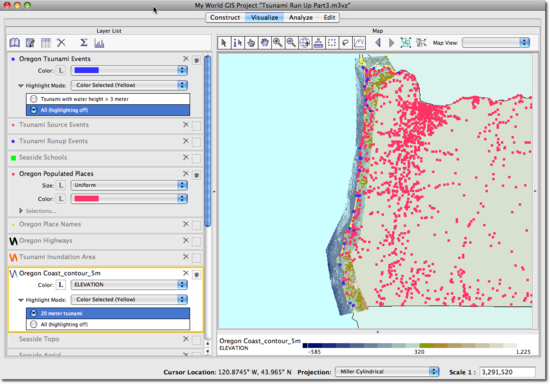
Task: Select the zoom in magnifier tool
Action: point(278,43)
